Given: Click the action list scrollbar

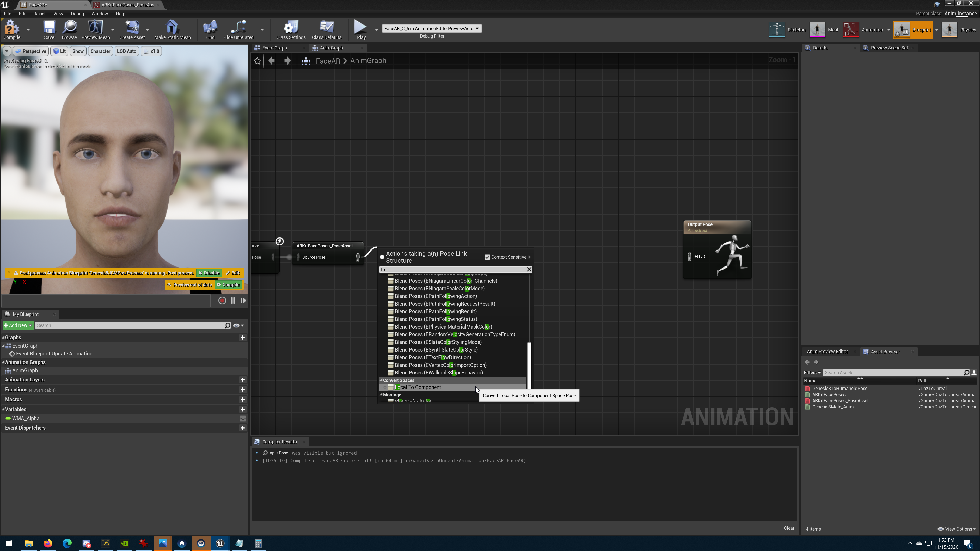Looking at the screenshot, I should tap(529, 366).
